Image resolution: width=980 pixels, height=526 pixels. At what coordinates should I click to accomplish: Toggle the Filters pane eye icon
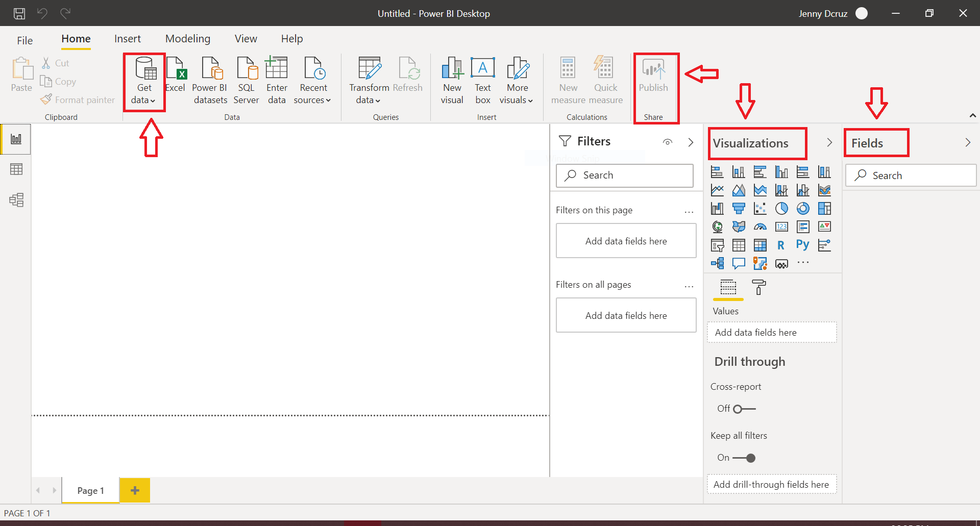(x=667, y=142)
